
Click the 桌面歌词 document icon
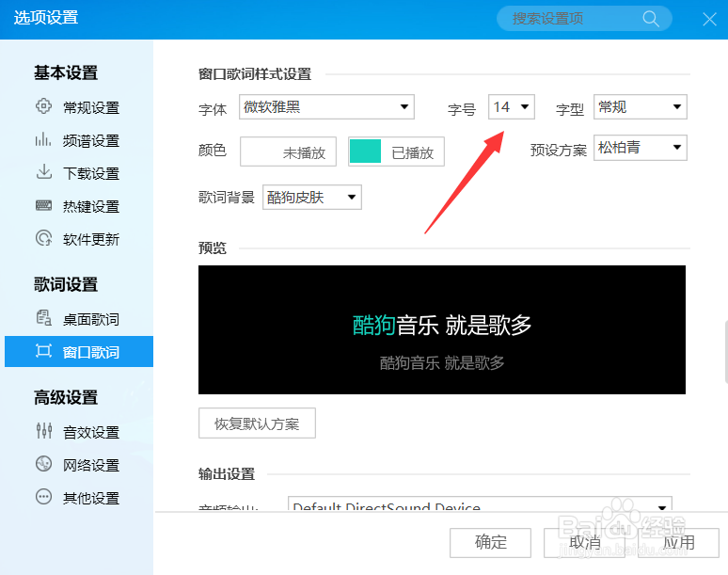point(43,318)
